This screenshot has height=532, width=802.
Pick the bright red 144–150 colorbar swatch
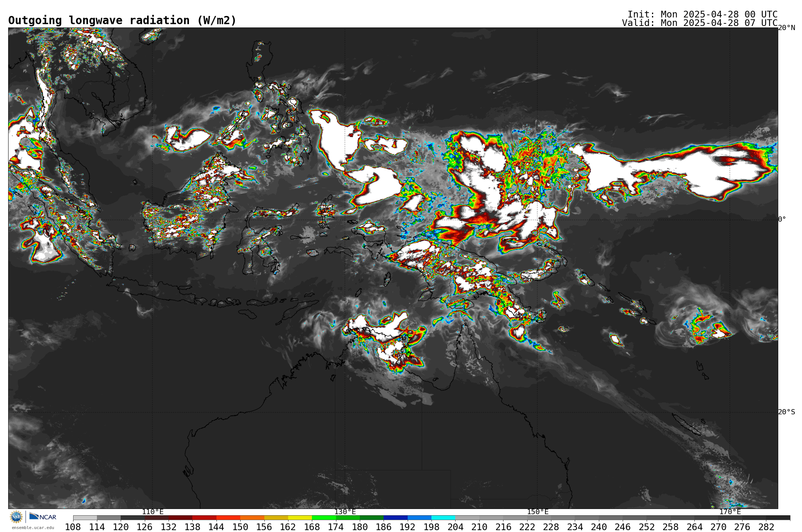pos(228,518)
